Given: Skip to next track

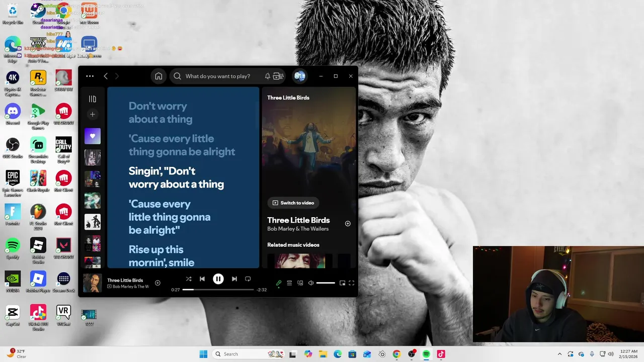Looking at the screenshot, I should (x=234, y=279).
